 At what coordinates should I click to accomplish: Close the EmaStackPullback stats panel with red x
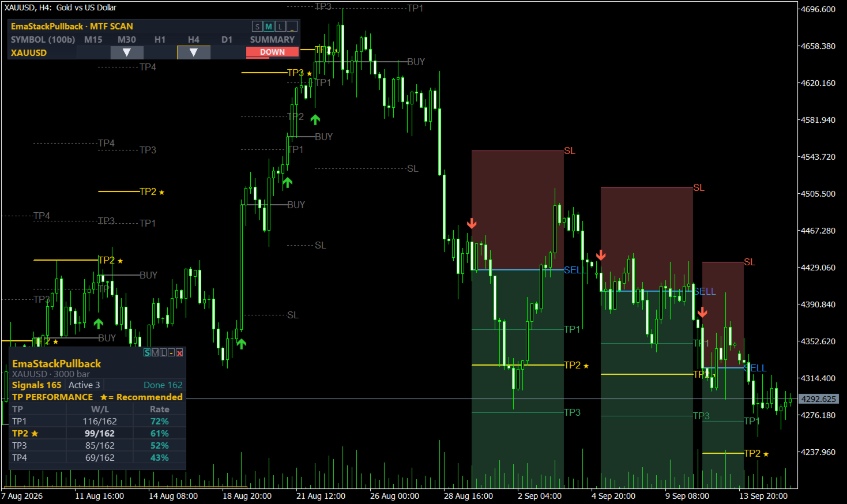click(x=179, y=353)
